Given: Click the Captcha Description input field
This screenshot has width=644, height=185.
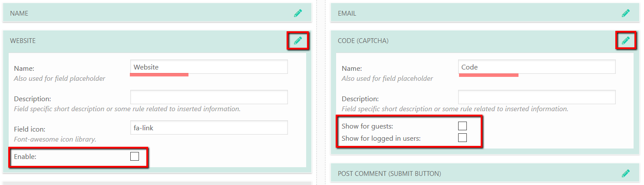Looking at the screenshot, I should pyautogui.click(x=537, y=97).
